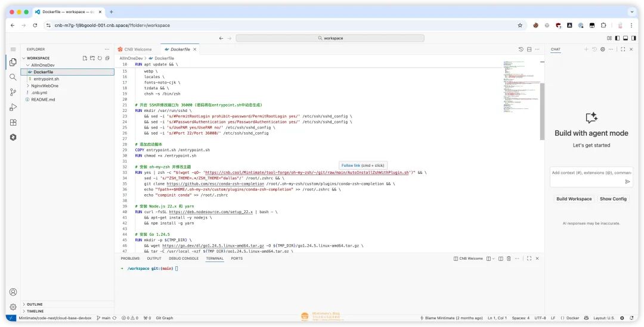Open the Accounts icon in activity bar
The width and height of the screenshot is (644, 327).
[13, 292]
